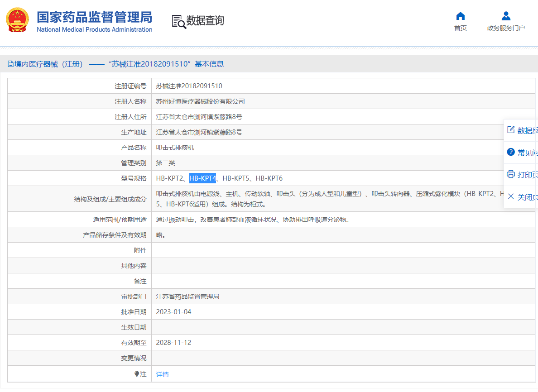Click the 常见问题 question mark icon
Screen dimensions: 538x392
[511, 152]
